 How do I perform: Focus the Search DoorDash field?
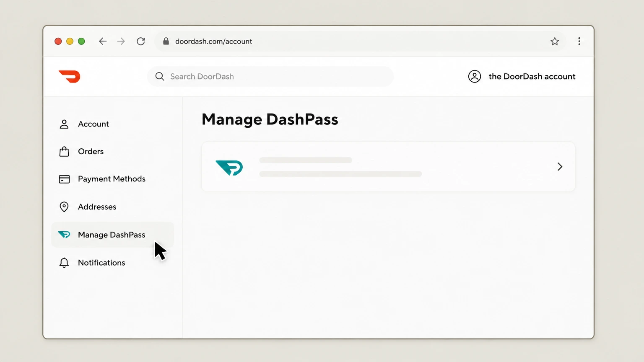(x=270, y=76)
